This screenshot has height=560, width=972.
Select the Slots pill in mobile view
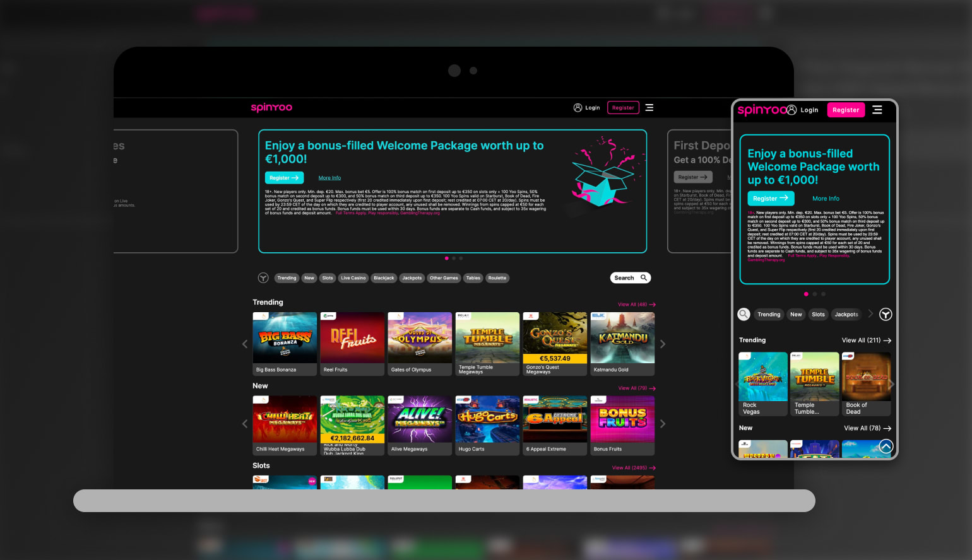point(819,314)
